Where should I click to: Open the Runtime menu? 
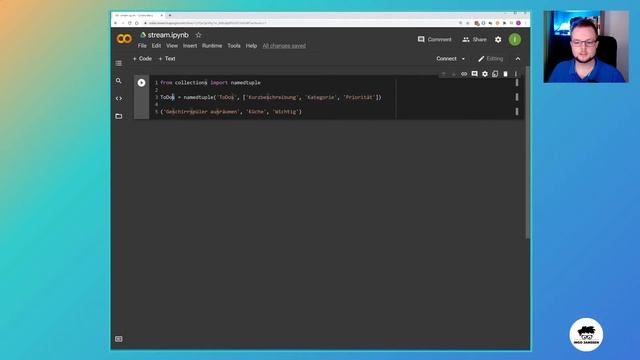click(212, 46)
